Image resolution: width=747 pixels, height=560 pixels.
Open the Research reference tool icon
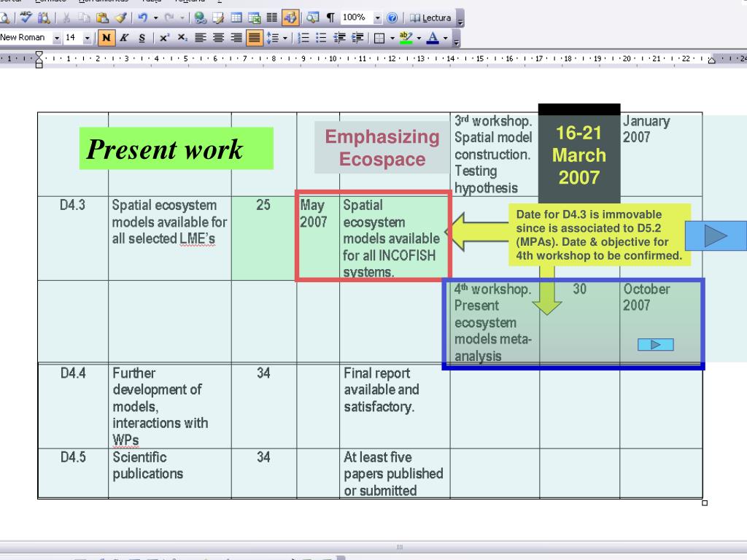(x=44, y=18)
